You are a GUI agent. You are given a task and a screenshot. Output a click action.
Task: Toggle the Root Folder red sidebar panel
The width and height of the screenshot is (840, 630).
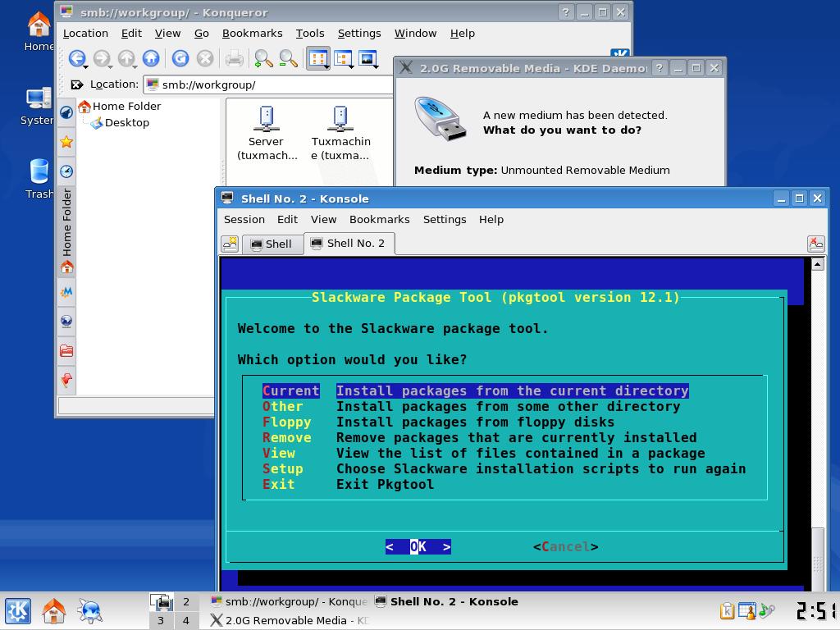pyautogui.click(x=66, y=351)
